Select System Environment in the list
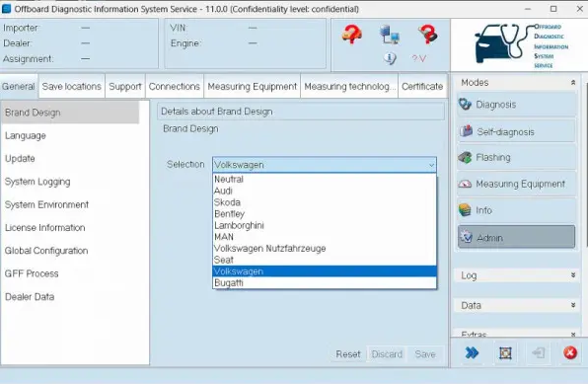Viewport: 588px width, 384px height. click(70, 204)
